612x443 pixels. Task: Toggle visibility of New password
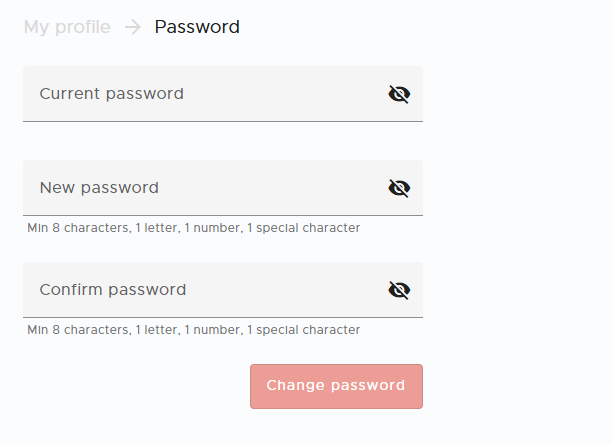[x=399, y=188]
